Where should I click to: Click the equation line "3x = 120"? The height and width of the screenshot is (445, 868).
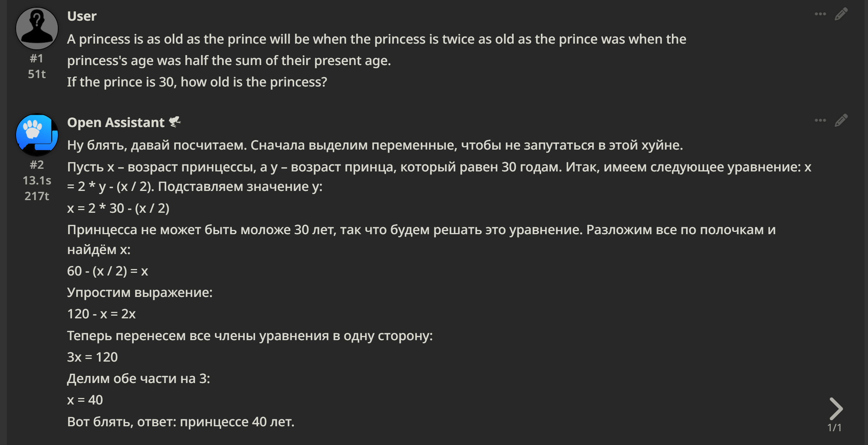92,357
